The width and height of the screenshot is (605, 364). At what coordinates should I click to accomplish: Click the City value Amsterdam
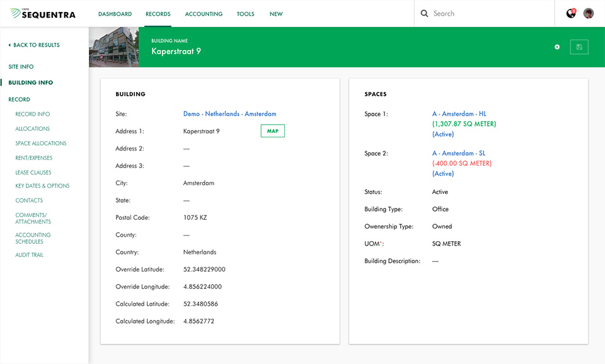(x=199, y=183)
